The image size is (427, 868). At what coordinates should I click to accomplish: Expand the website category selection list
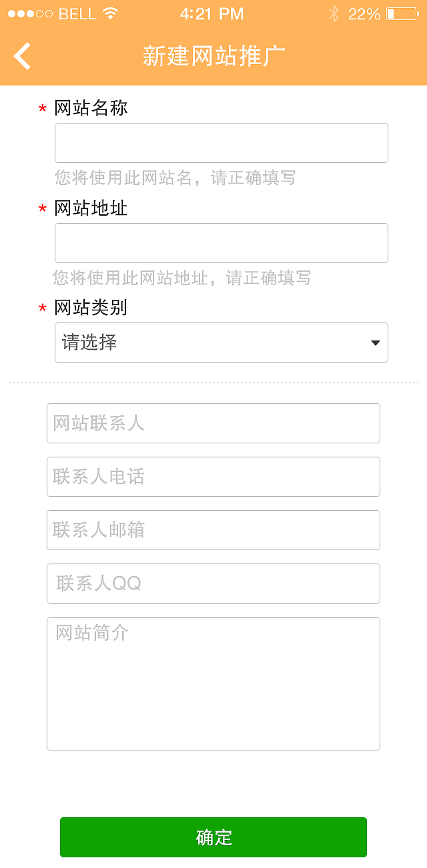221,343
